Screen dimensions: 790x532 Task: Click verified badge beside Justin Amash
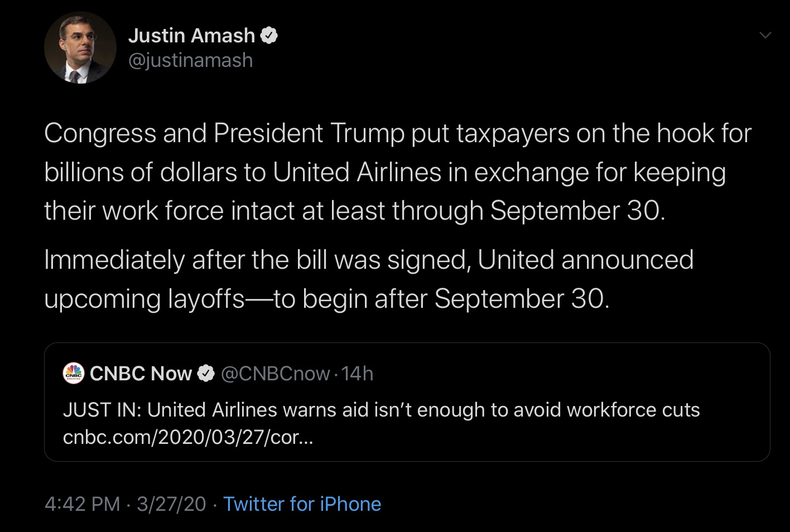[x=269, y=36]
